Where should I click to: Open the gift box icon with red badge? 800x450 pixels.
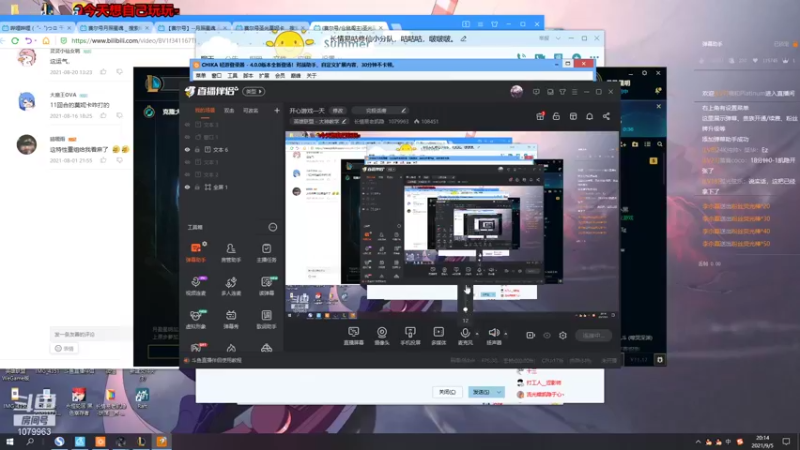(x=540, y=116)
